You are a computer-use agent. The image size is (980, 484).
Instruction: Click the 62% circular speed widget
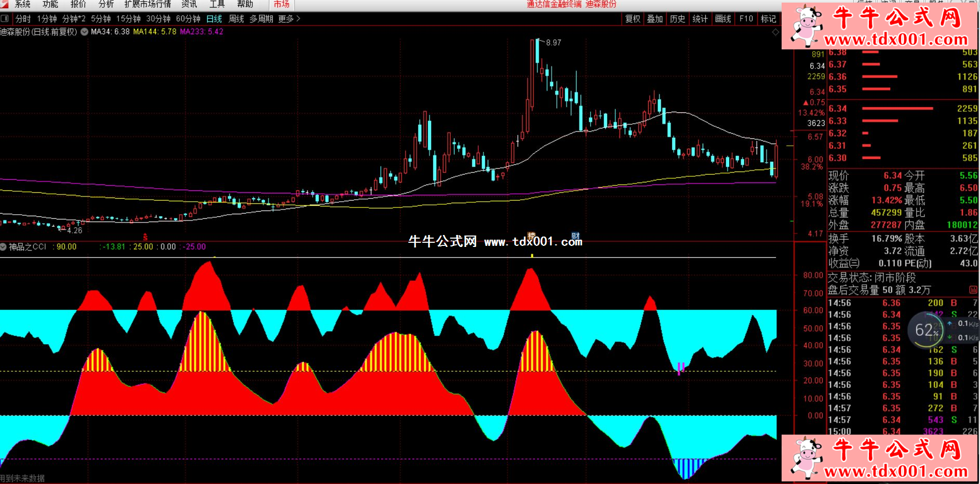click(926, 330)
